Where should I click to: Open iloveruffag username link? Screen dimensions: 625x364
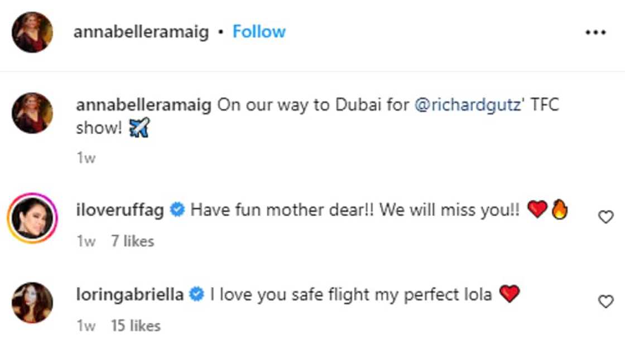point(119,210)
